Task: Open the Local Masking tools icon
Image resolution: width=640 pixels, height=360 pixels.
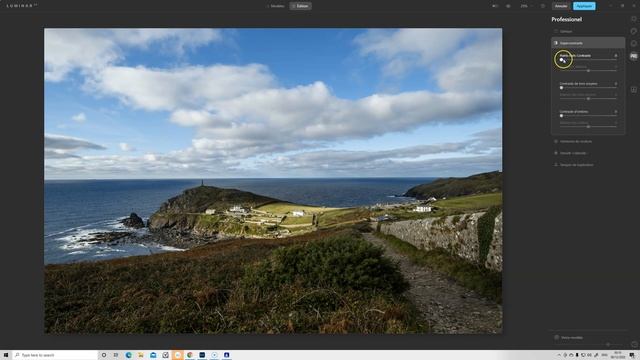Action: [633, 89]
